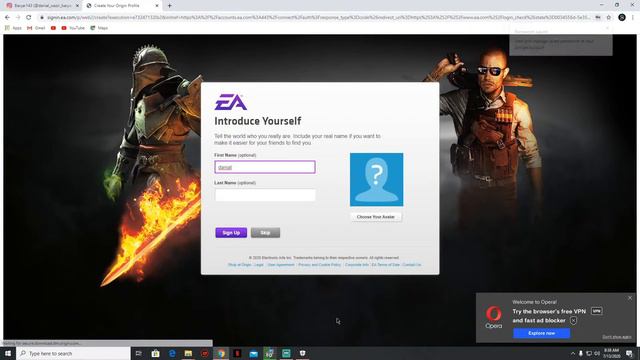Click the address bar URL
The image size is (640, 360).
318,18
